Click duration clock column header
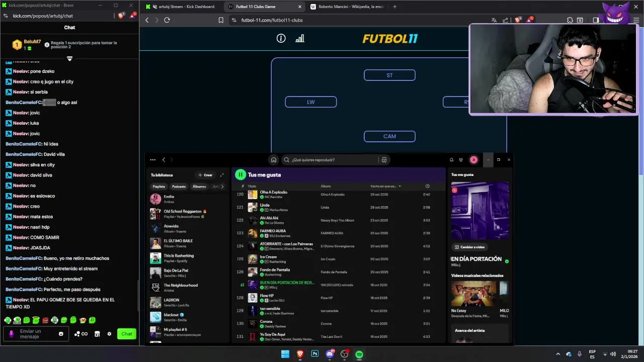644x362 pixels. click(427, 187)
